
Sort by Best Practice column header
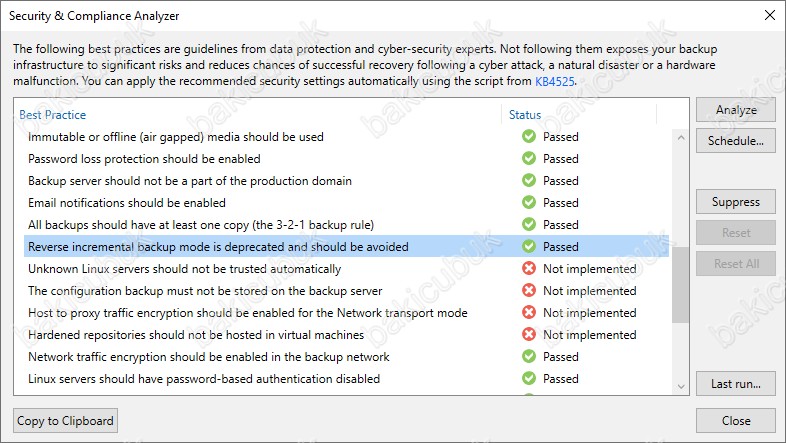(53, 115)
